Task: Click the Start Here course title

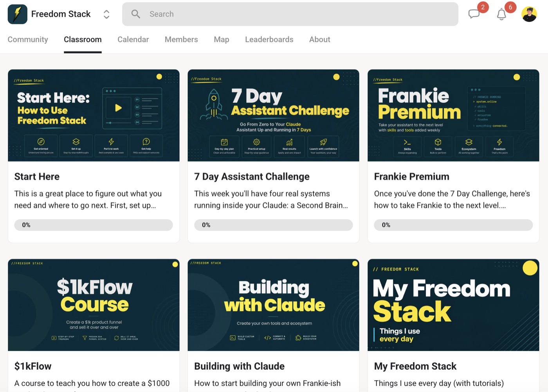Action: coord(37,176)
